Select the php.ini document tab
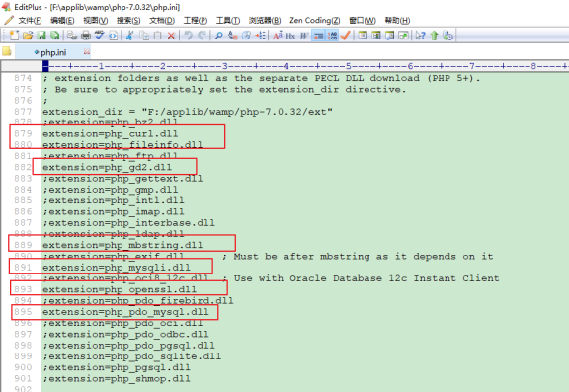The image size is (569, 392). coord(53,52)
